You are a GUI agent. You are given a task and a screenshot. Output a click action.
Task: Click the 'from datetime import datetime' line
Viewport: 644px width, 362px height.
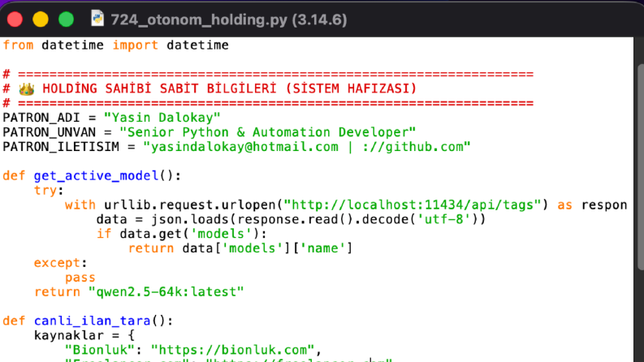pyautogui.click(x=116, y=45)
